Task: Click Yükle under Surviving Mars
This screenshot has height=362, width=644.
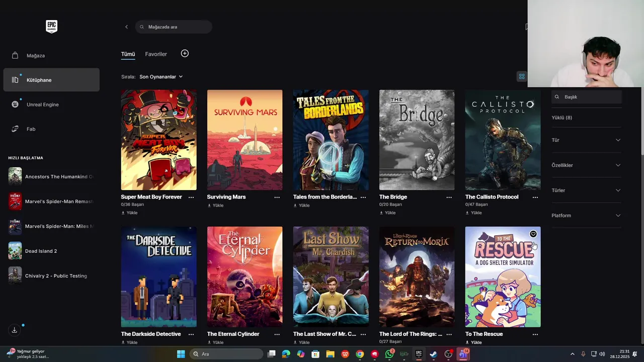Action: pyautogui.click(x=215, y=206)
